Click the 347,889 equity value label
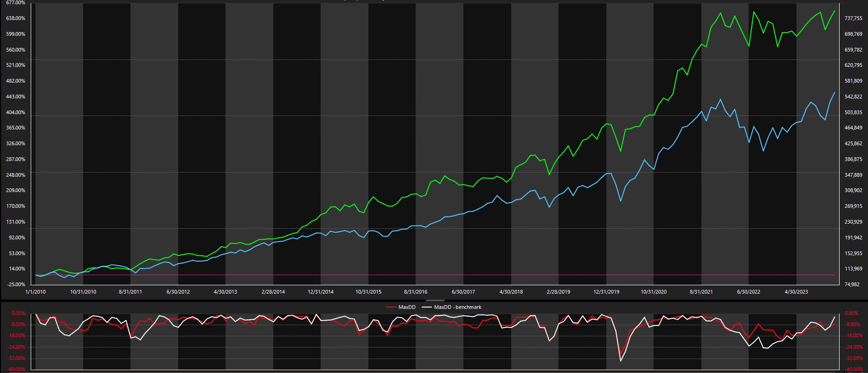Image resolution: width=868 pixels, height=373 pixels. point(853,175)
